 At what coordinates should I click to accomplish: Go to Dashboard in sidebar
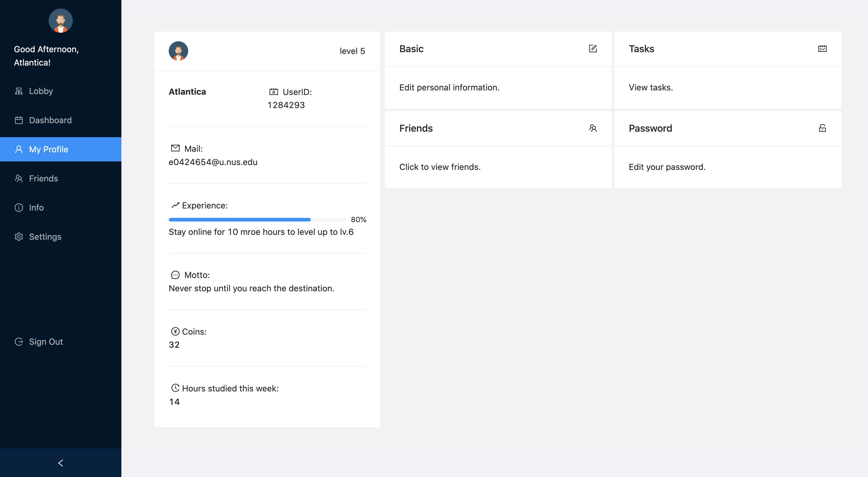[50, 120]
